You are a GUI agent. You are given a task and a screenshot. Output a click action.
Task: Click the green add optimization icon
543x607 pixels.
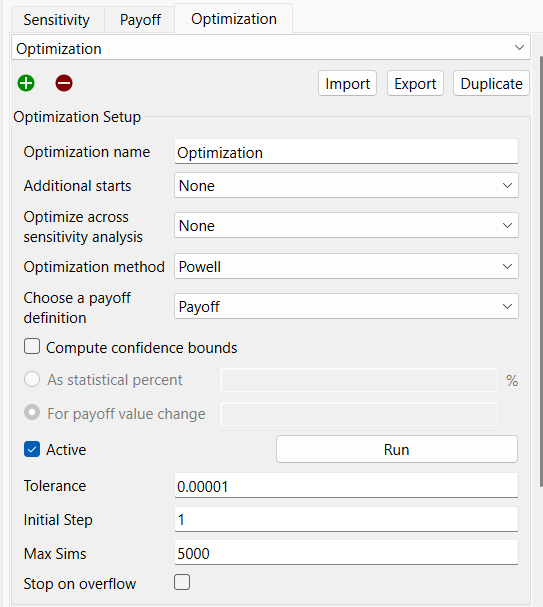pyautogui.click(x=26, y=83)
